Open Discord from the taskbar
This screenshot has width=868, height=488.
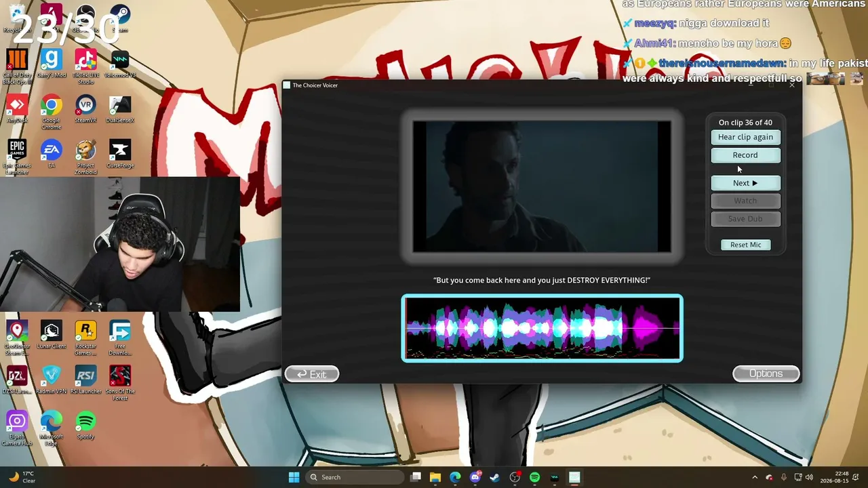coord(475,477)
